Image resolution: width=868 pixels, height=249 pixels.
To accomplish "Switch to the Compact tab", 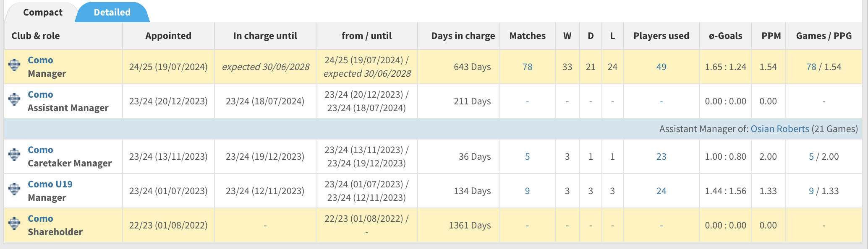I will pos(42,13).
